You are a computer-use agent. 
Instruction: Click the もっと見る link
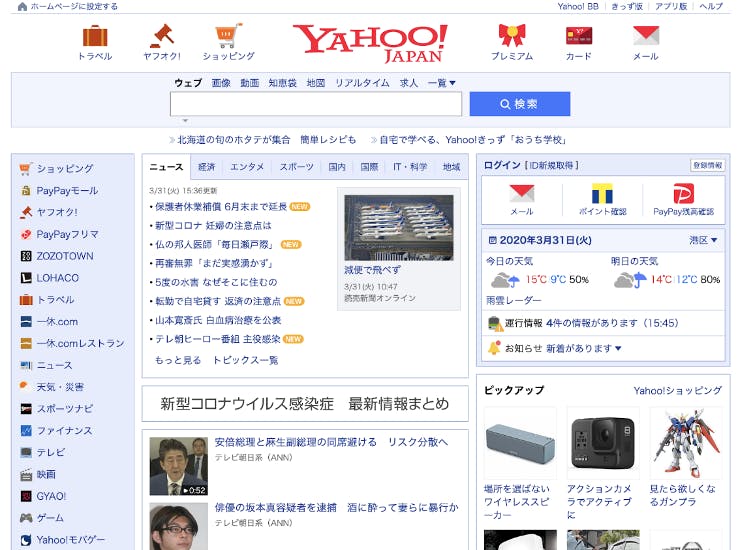click(178, 360)
